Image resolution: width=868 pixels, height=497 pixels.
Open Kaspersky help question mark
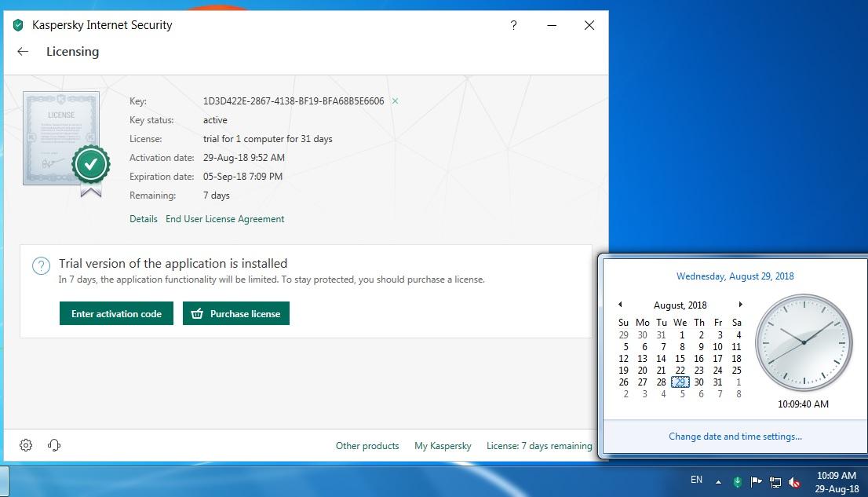(x=514, y=25)
